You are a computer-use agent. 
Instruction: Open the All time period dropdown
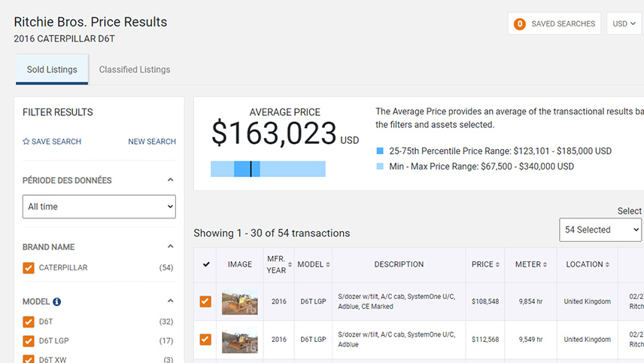pos(99,207)
